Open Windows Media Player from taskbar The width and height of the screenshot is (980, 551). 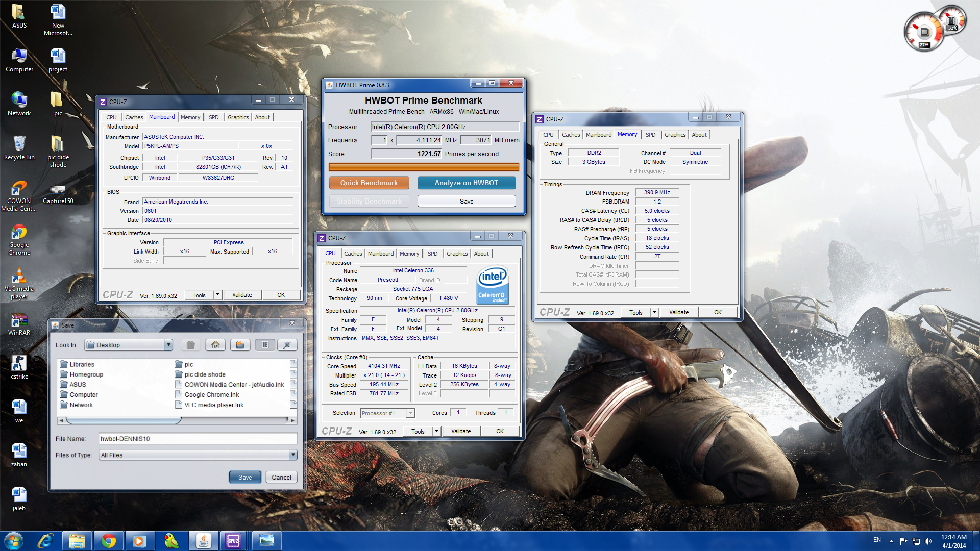point(139,540)
